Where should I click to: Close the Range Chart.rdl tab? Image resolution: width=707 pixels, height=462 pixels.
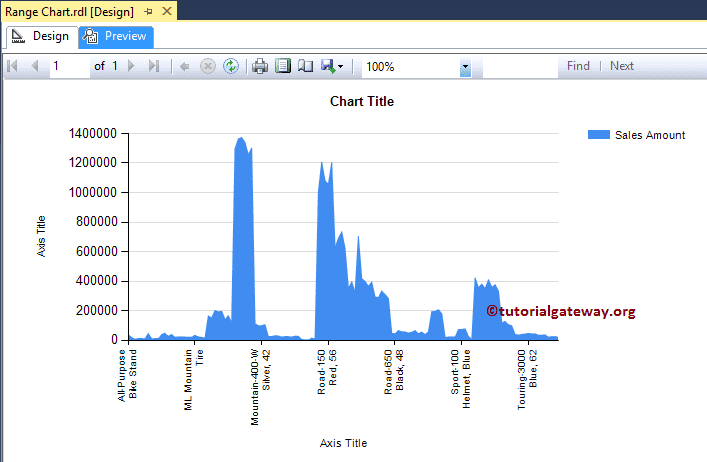click(x=167, y=11)
